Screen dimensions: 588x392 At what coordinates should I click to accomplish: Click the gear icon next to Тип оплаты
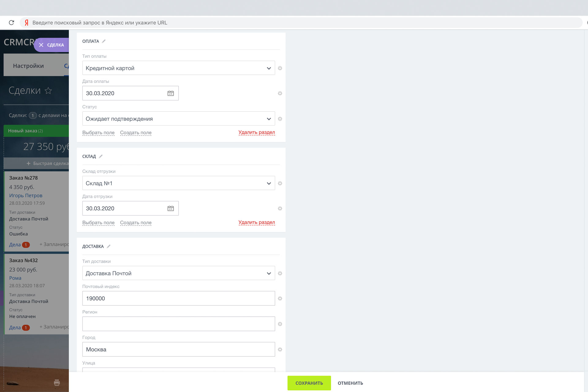click(280, 68)
